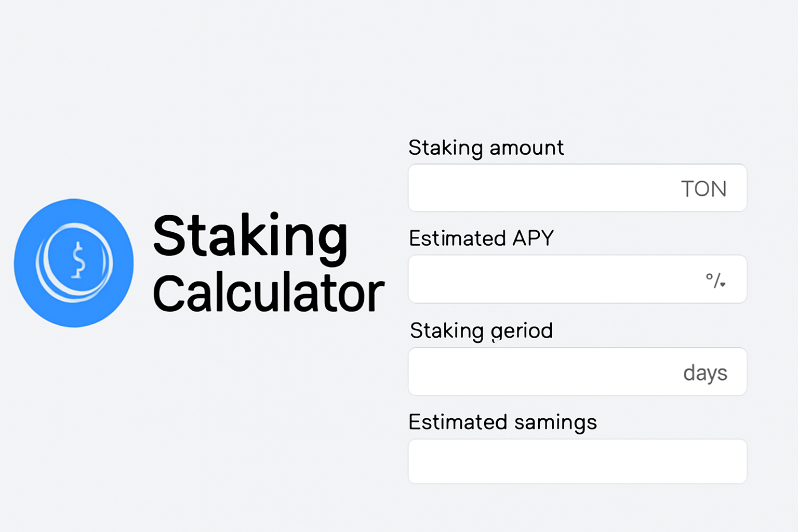Focus the Estimated APY input field

pyautogui.click(x=577, y=279)
